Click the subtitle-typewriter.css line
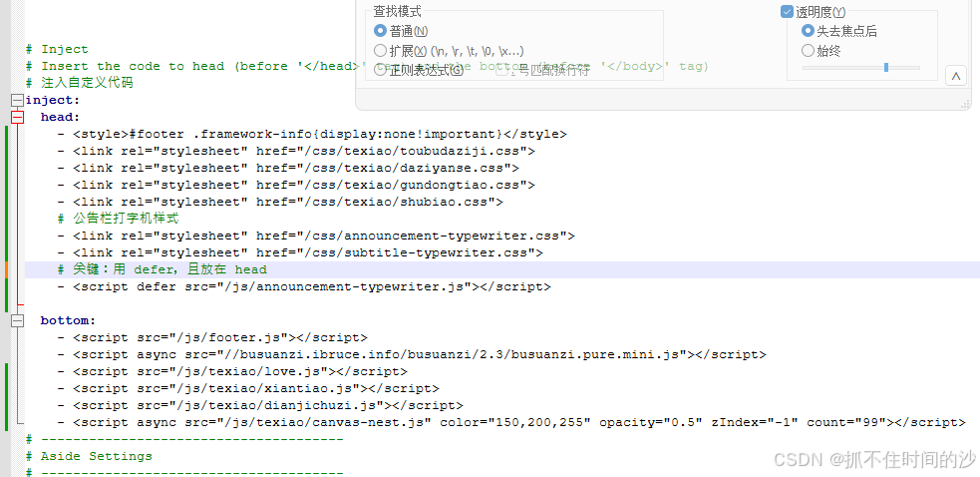 (x=300, y=252)
